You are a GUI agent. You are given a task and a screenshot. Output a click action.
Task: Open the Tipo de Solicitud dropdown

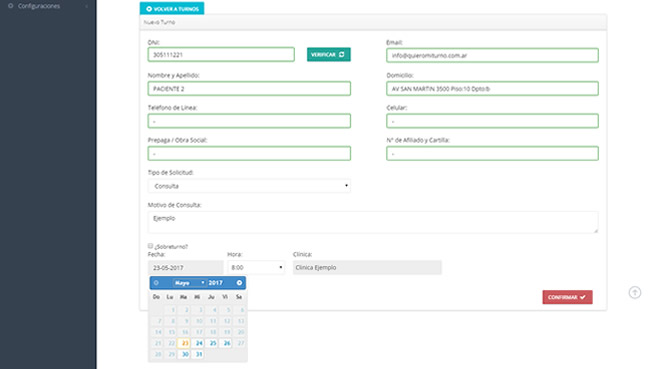click(249, 186)
